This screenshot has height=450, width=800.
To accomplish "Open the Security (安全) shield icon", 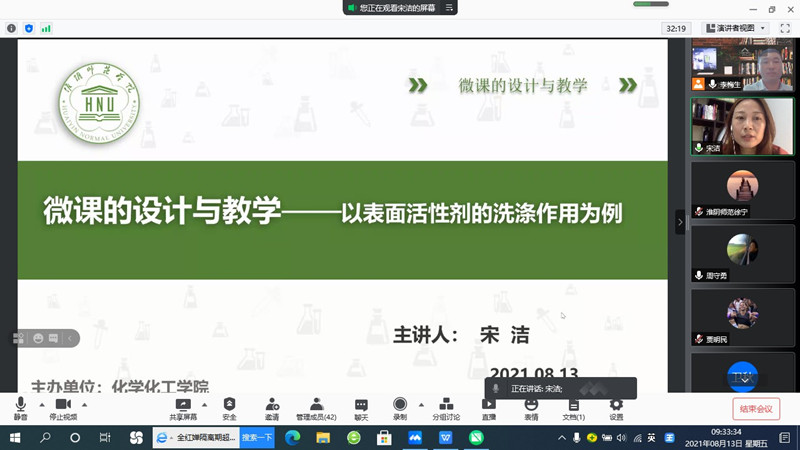I will [229, 406].
